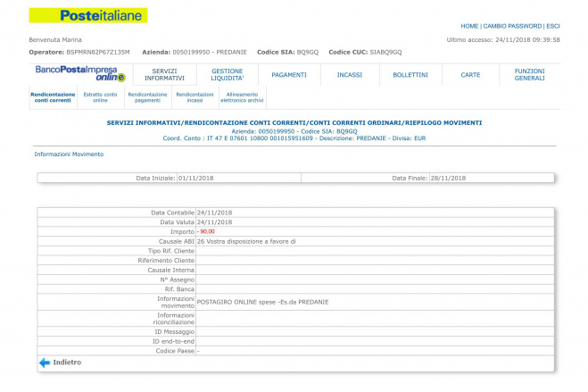Select the Carte menu item
This screenshot has width=588, height=392.
(x=470, y=75)
